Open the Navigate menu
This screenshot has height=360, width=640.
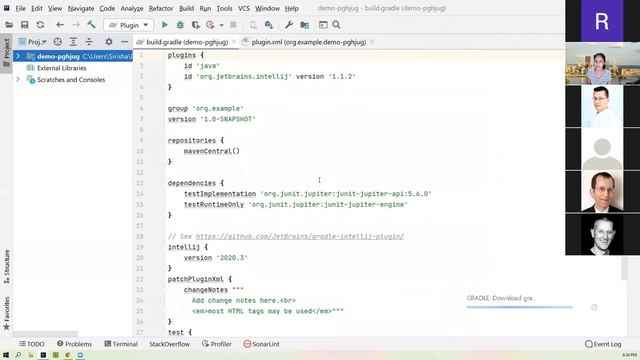point(81,8)
